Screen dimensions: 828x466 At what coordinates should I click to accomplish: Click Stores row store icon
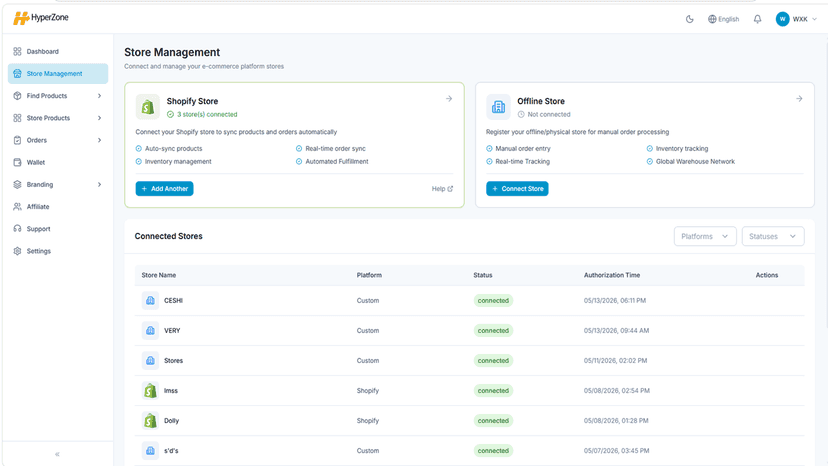coord(150,361)
